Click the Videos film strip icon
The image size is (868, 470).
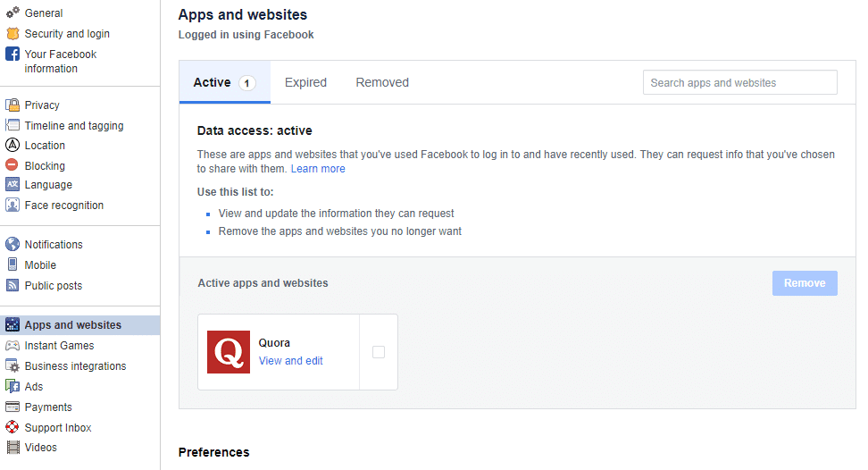coord(13,448)
